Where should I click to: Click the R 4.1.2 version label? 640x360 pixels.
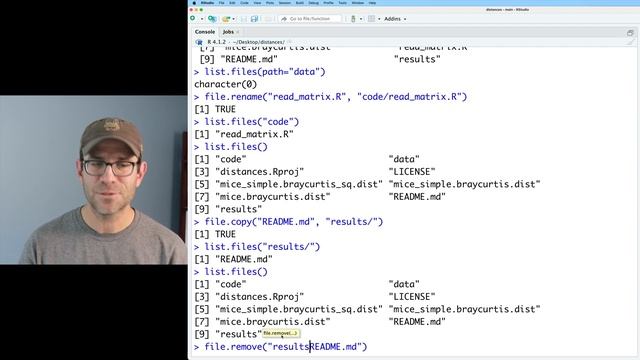216,42
